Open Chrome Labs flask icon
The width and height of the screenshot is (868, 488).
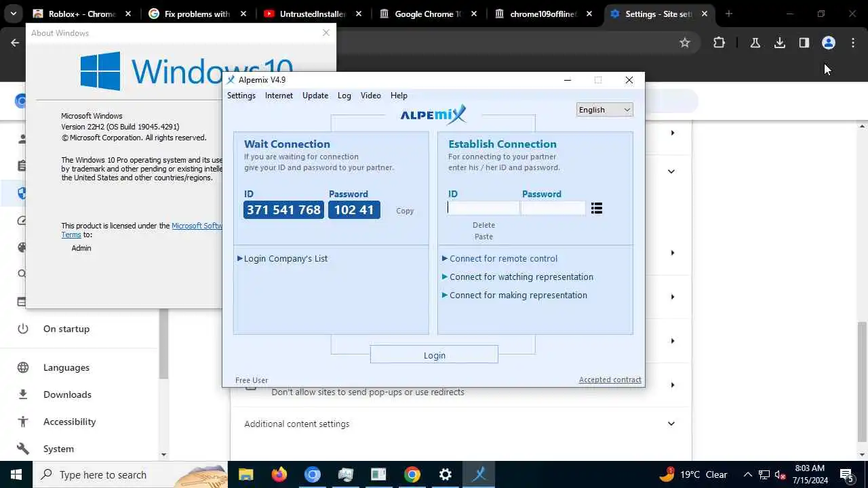[755, 43]
